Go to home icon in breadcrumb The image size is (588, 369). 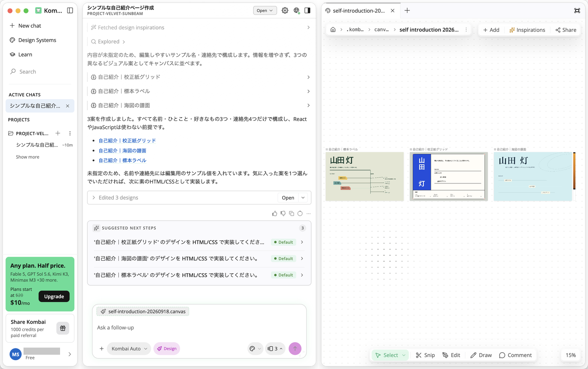pos(333,30)
